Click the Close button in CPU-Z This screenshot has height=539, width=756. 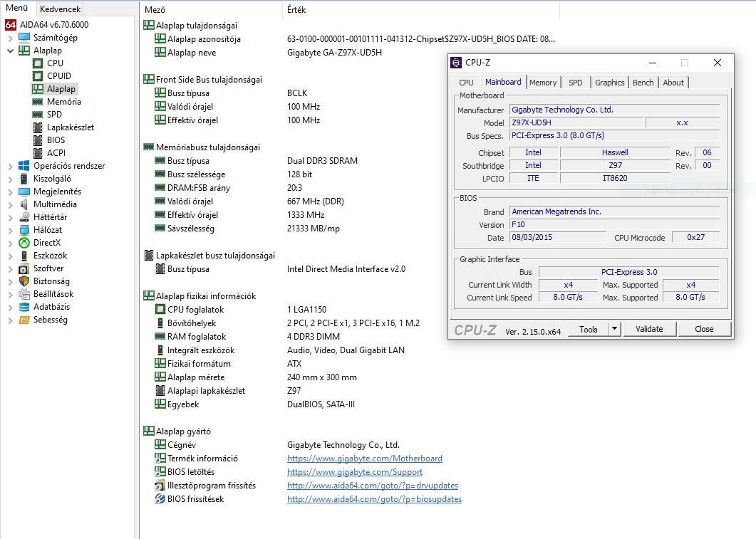[x=704, y=329]
